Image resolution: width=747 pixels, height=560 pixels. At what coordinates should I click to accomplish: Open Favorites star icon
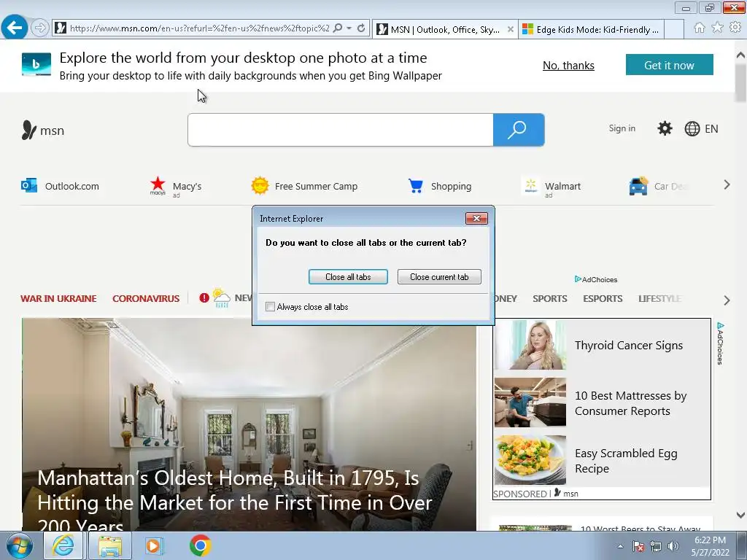717,28
